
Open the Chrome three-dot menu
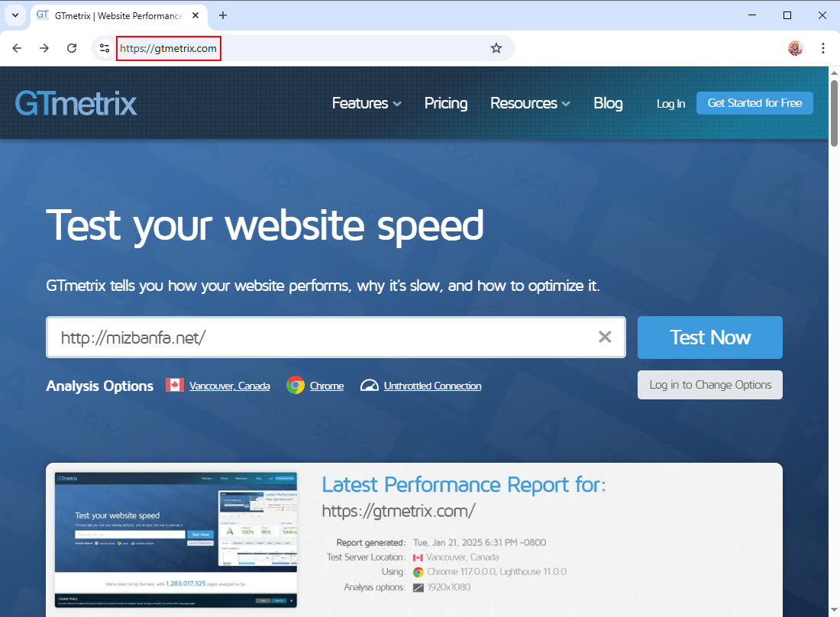pos(823,48)
